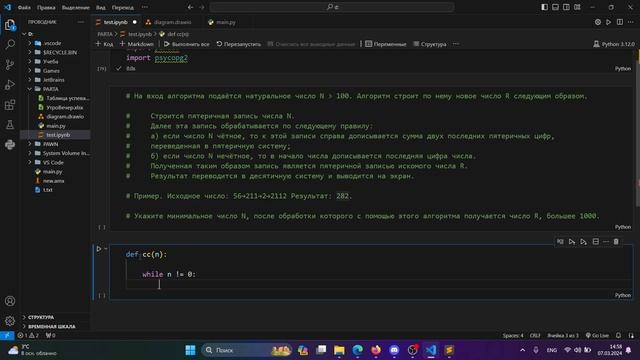Open the Переменные variables view
This screenshot has width=640, height=360.
click(386, 44)
